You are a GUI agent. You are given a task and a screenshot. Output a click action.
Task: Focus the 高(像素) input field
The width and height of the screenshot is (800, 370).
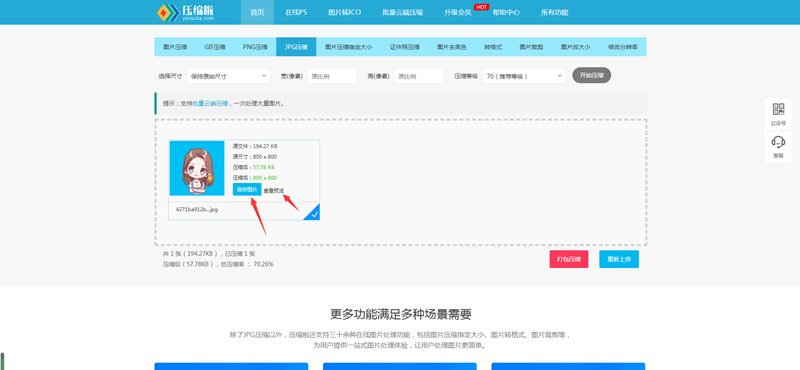419,76
